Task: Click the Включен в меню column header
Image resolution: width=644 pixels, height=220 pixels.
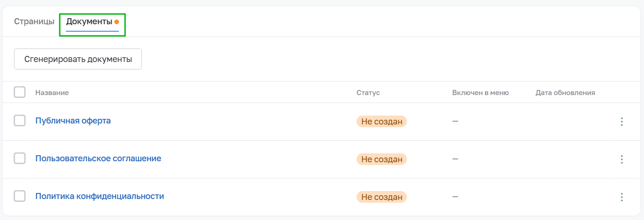Action: tap(480, 93)
